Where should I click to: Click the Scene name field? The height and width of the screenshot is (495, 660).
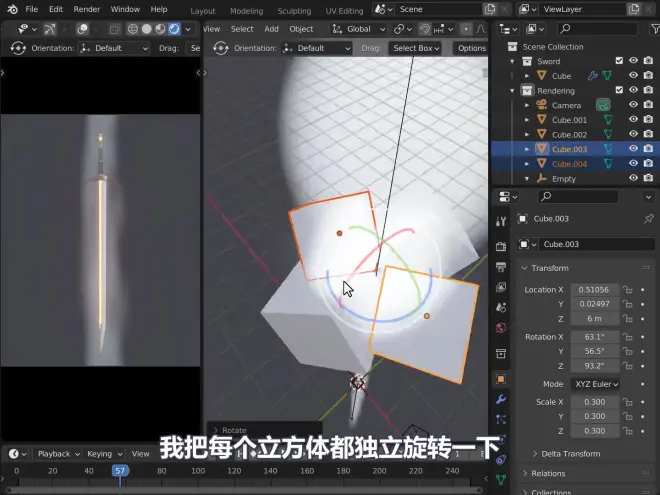pyautogui.click(x=438, y=9)
